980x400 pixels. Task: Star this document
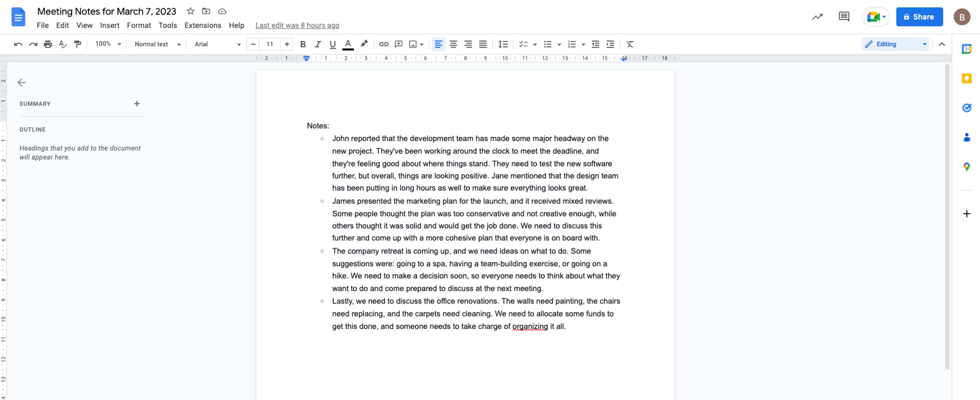(191, 11)
